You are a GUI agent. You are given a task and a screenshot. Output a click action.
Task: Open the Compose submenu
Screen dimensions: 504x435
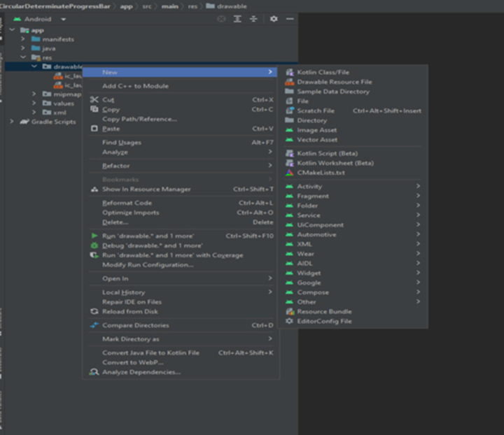(x=353, y=292)
